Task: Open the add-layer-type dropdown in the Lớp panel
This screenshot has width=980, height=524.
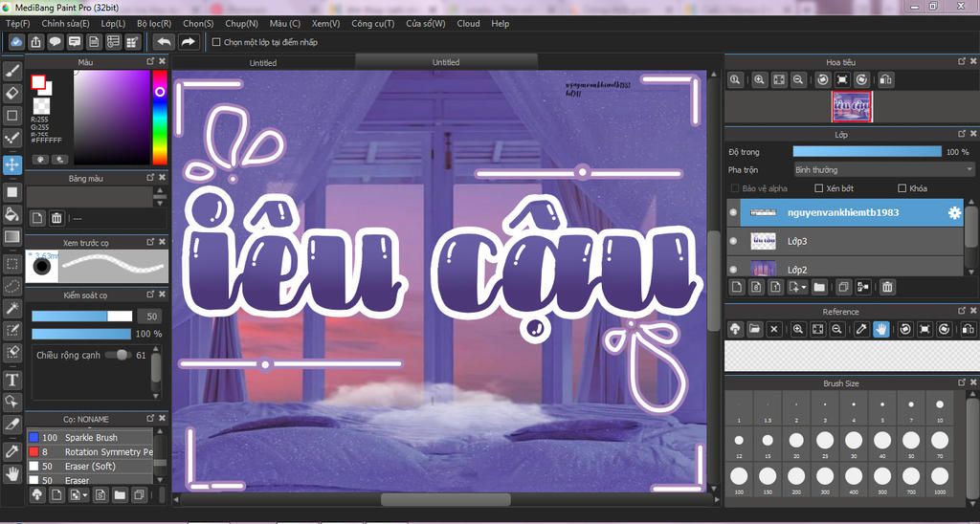Action: [797, 287]
